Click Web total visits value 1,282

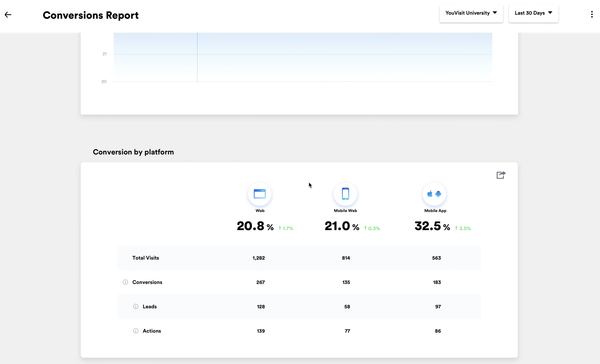259,258
